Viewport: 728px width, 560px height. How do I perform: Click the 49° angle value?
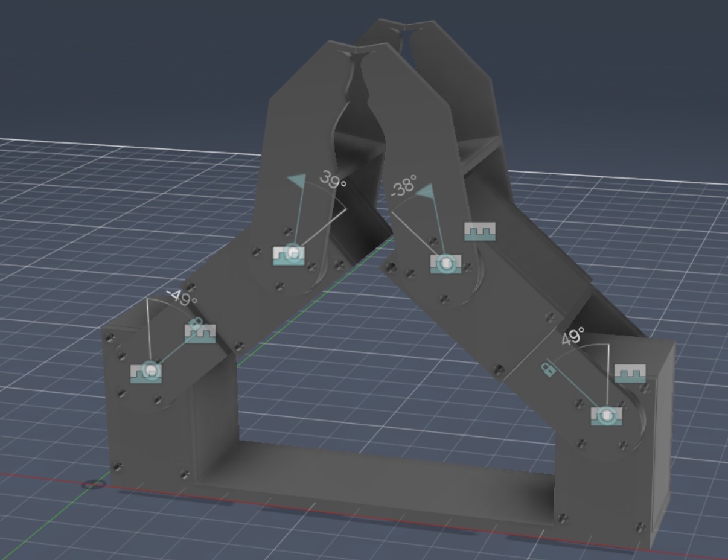[573, 336]
